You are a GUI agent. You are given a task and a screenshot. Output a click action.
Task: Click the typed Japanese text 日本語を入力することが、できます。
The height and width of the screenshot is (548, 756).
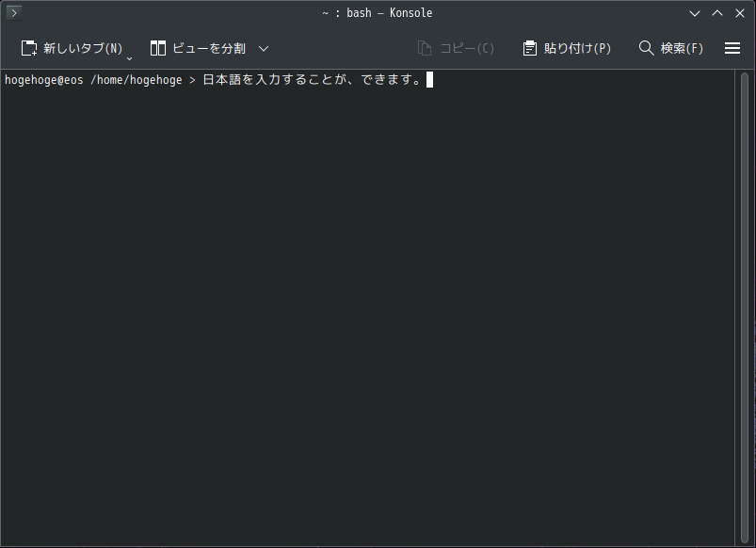[x=313, y=80]
